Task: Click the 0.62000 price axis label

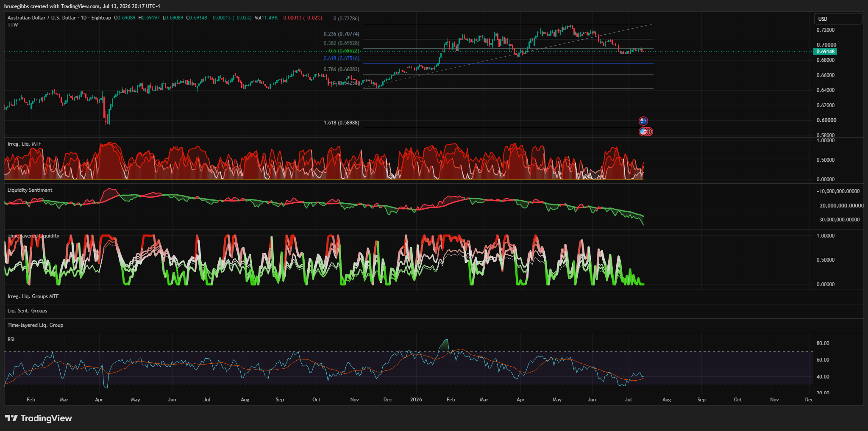Action: tap(826, 105)
